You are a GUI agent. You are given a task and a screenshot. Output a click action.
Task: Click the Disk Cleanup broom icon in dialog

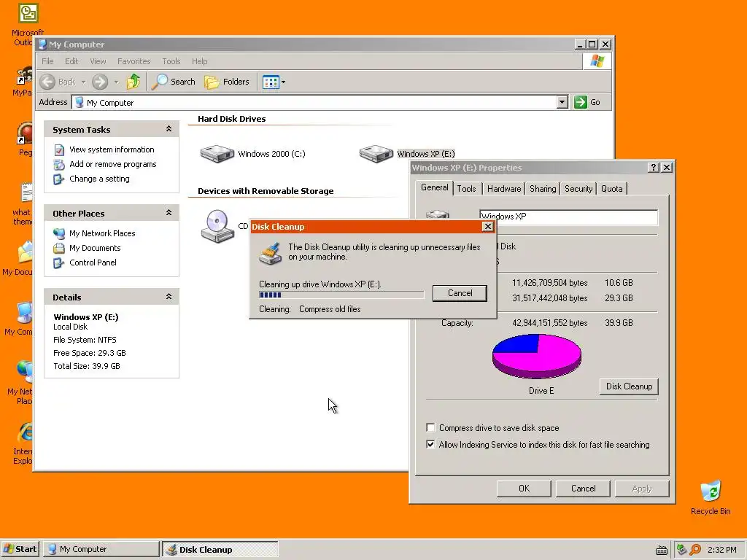(x=271, y=253)
